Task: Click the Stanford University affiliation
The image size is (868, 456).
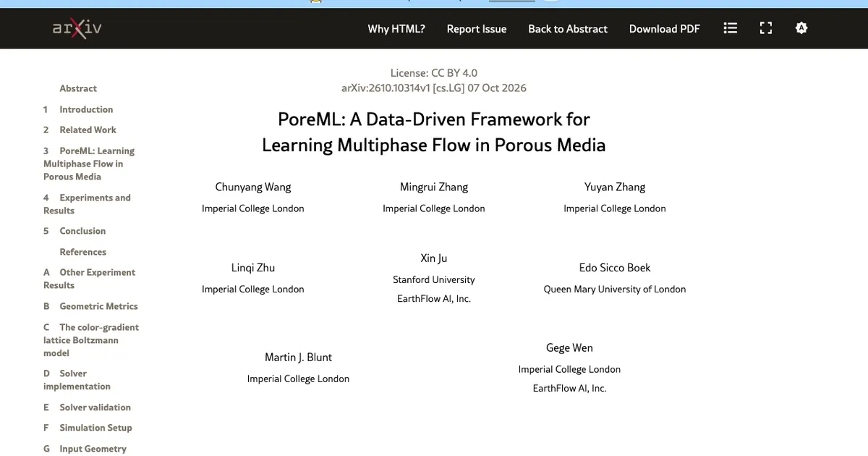Action: (434, 279)
